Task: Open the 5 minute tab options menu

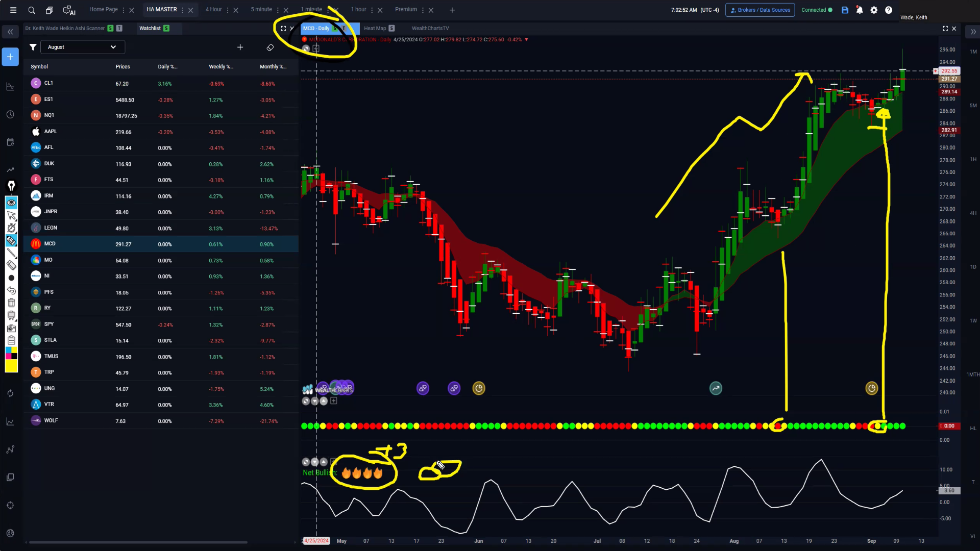Action: coord(278,10)
